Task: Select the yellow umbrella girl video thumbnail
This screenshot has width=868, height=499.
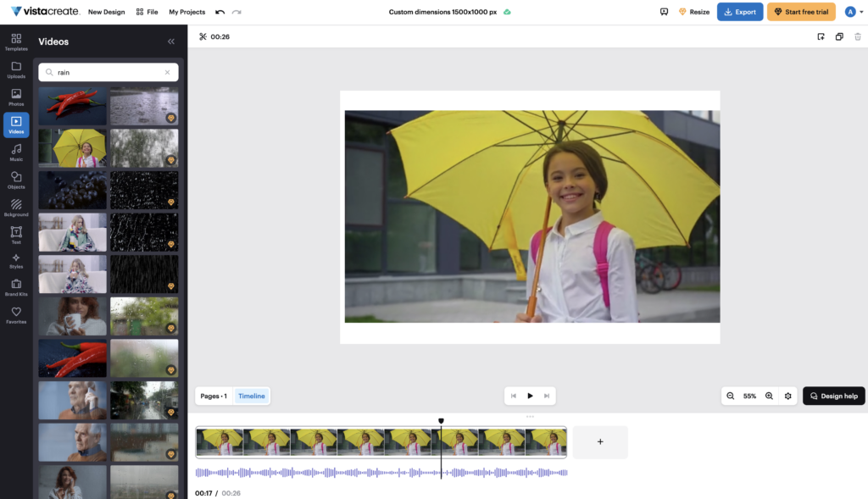Action: pos(72,147)
